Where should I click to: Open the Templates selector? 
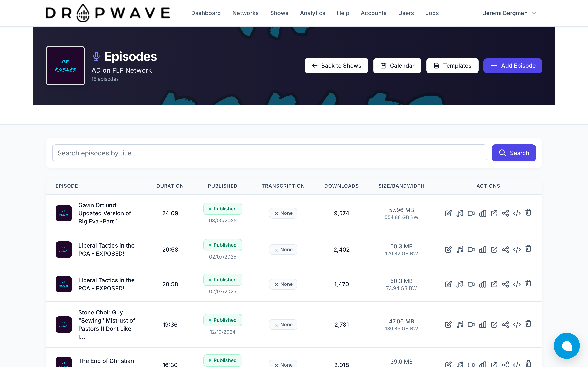452,65
